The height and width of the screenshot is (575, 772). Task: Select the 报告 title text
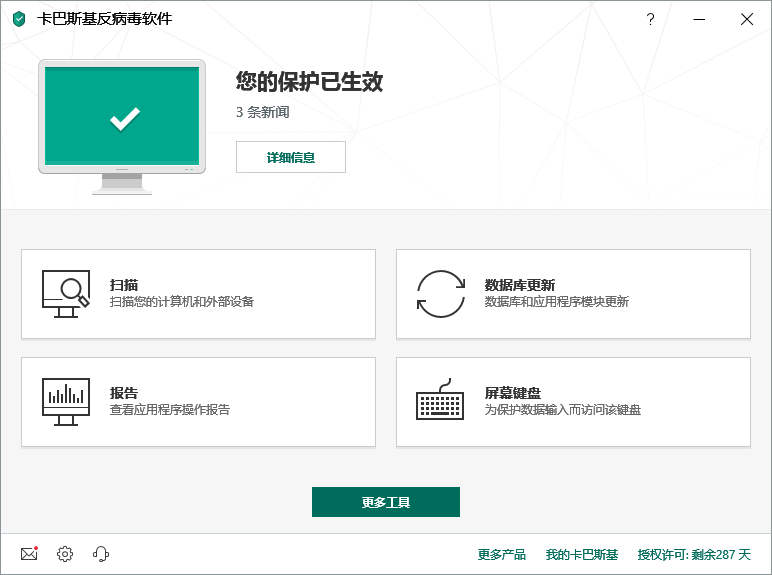pos(124,393)
